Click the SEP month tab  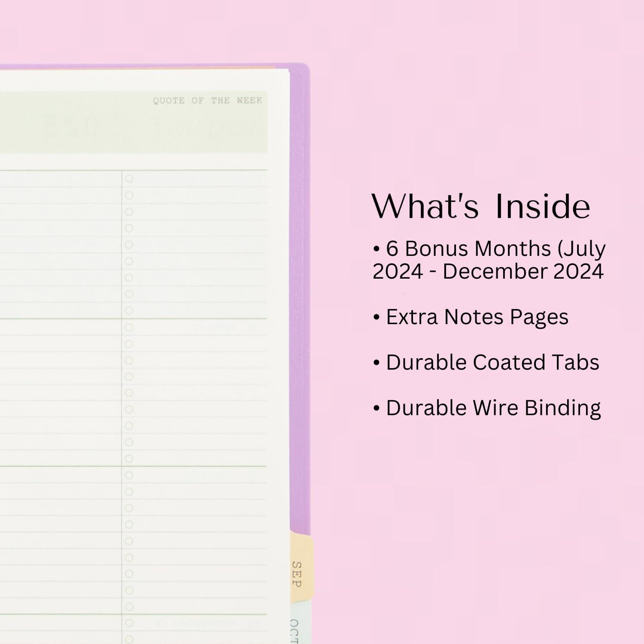click(x=298, y=573)
